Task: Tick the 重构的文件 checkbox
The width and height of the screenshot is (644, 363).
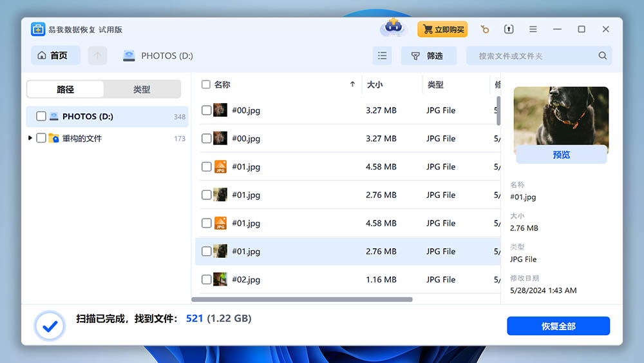Action: point(41,138)
